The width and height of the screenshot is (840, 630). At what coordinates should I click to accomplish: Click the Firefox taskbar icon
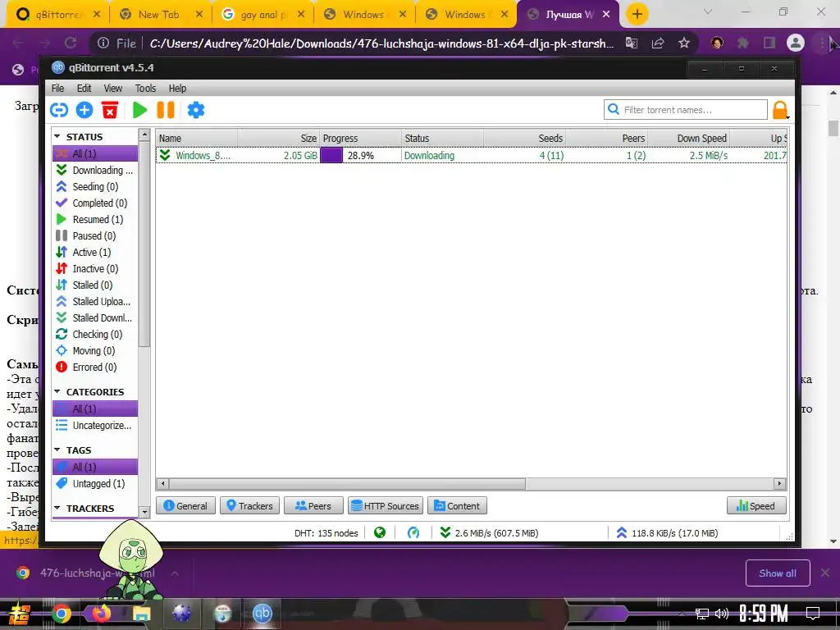pyautogui.click(x=101, y=613)
